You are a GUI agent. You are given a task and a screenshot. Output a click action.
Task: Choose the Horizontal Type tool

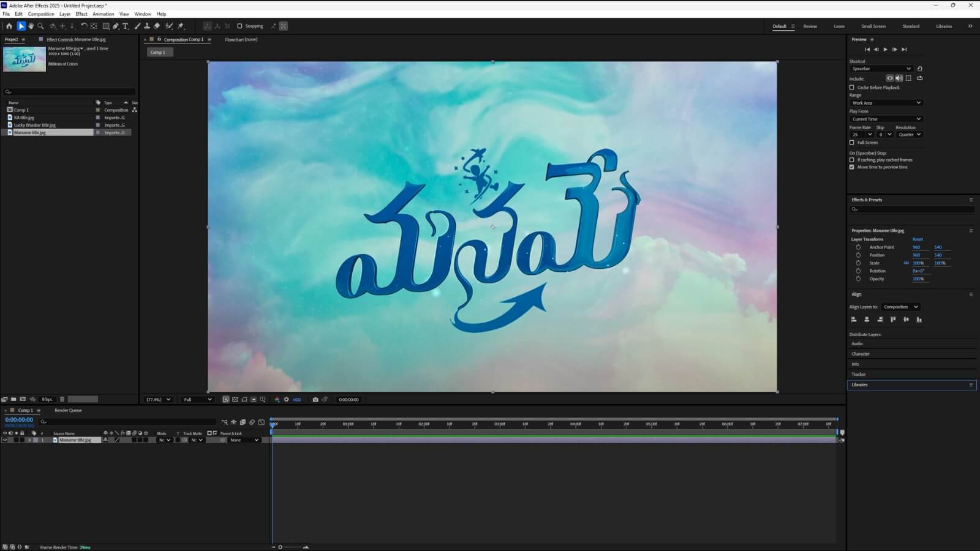(x=126, y=26)
